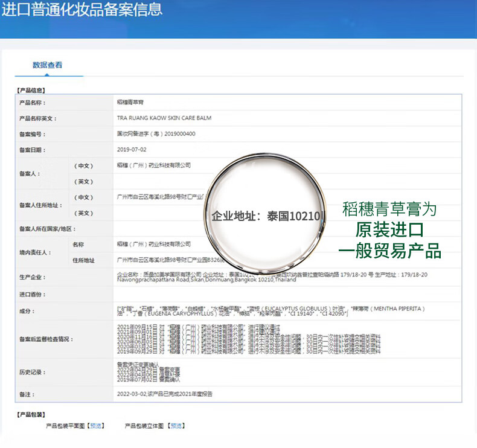Click the 备案人住所地址 row label
Screen dimensions: 477x448
(x=40, y=205)
